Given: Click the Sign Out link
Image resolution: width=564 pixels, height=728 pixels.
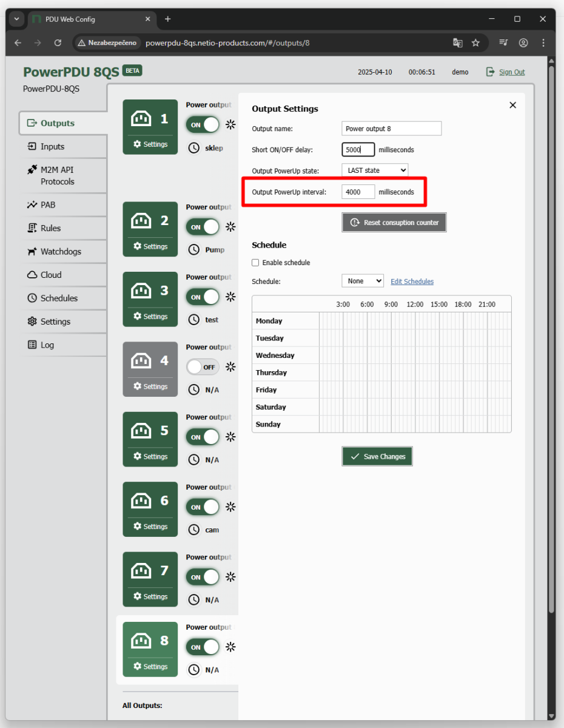Looking at the screenshot, I should tap(512, 72).
